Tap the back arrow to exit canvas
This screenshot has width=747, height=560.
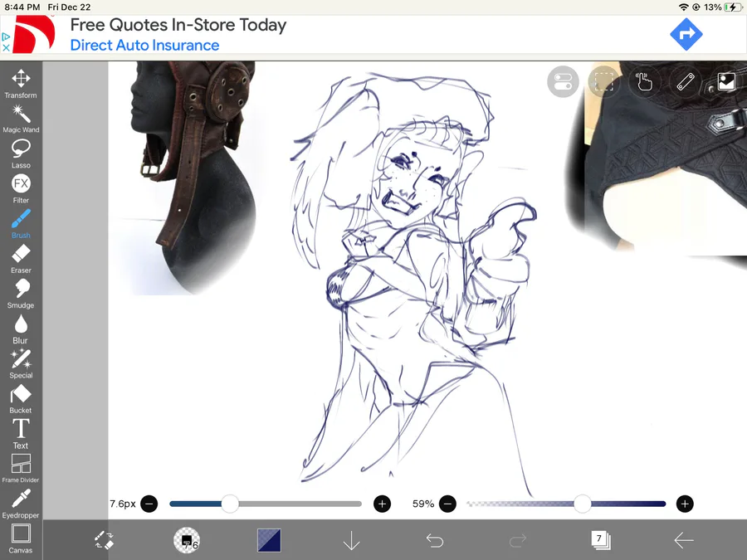point(684,540)
